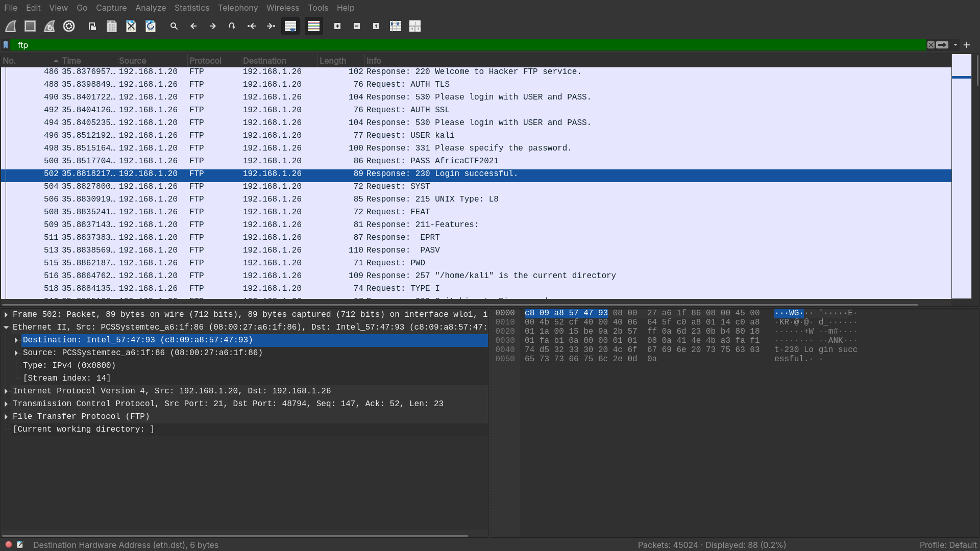Screen dimensions: 980x551
Task: Clear the ftp display filter
Action: click(931, 45)
